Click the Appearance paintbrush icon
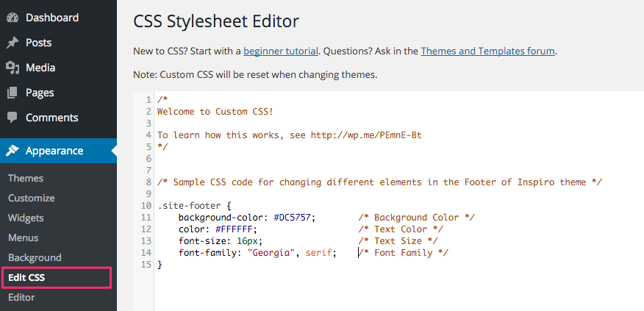This screenshot has width=644, height=311. pyautogui.click(x=12, y=151)
